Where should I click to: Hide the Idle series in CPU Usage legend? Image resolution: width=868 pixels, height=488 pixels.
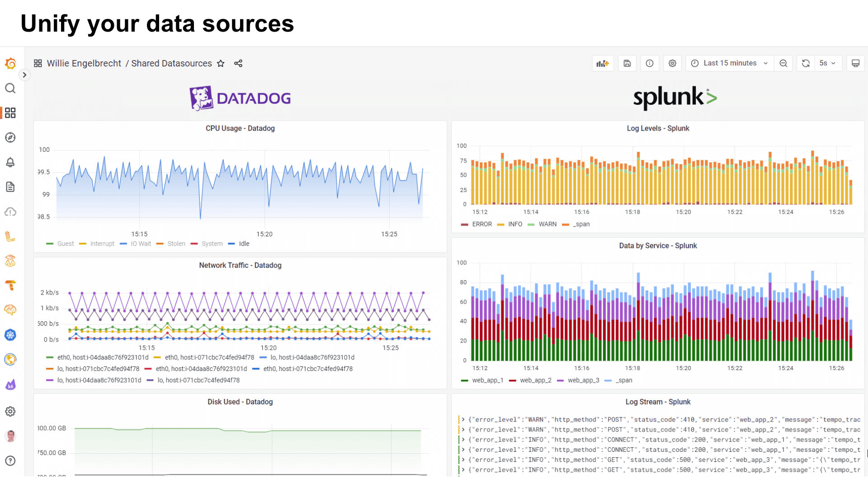pyautogui.click(x=243, y=244)
